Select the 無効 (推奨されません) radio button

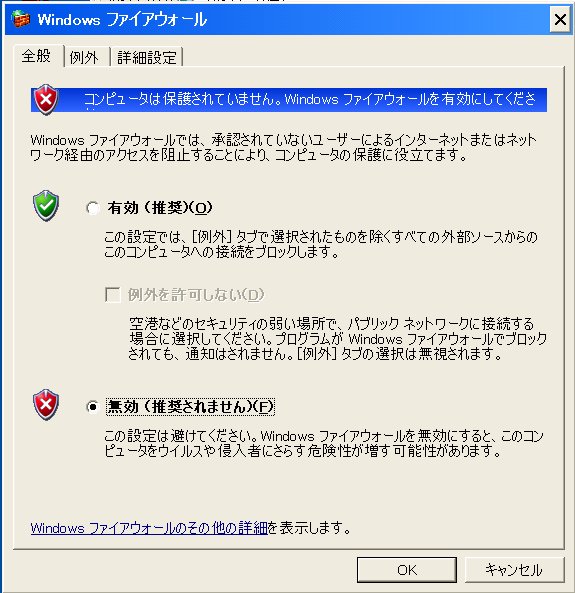tap(92, 407)
